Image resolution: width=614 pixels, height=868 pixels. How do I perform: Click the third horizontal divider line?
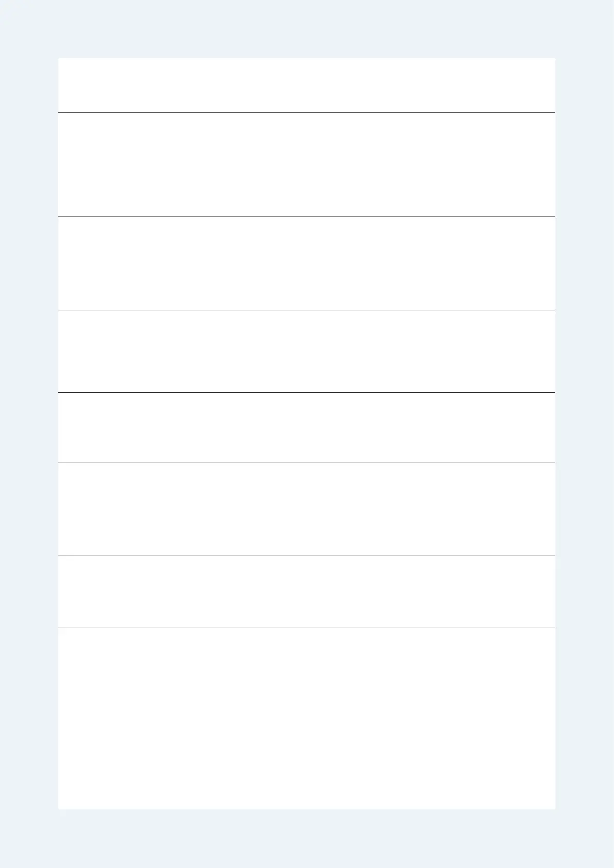(306, 310)
